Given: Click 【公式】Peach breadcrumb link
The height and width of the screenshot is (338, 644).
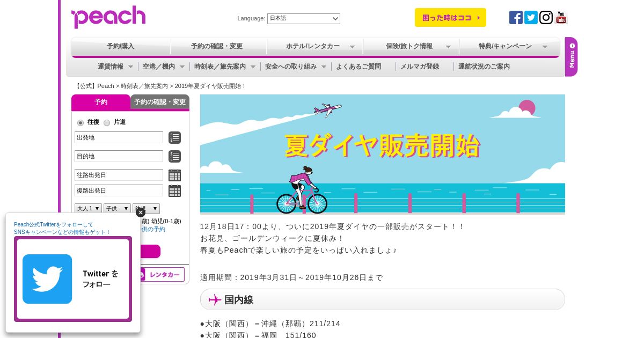Looking at the screenshot, I should [x=94, y=86].
